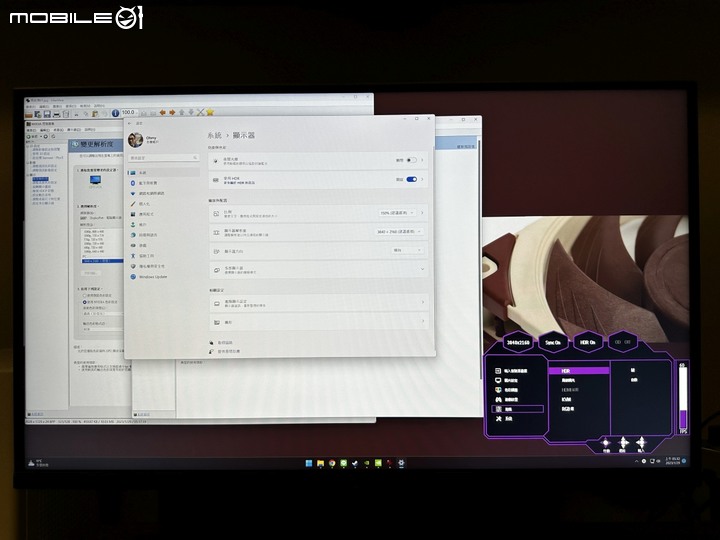Screen dimensions: 720x540
Task: Open Advanced display settings row
Action: coord(318,303)
